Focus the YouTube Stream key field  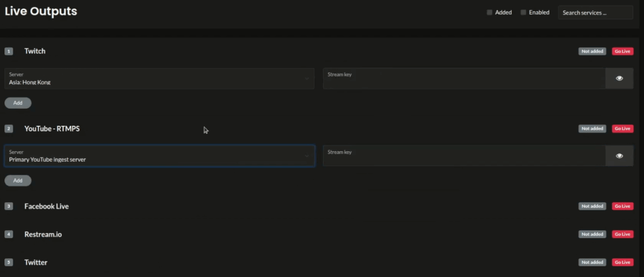tap(464, 155)
